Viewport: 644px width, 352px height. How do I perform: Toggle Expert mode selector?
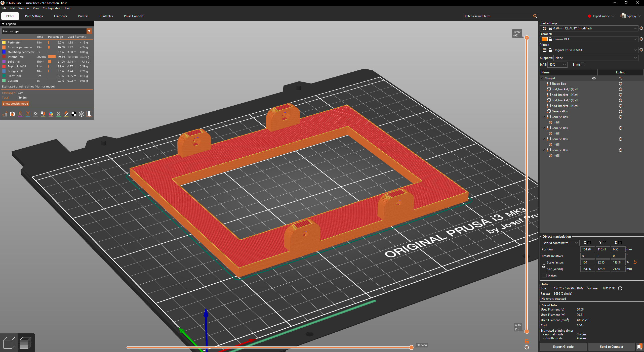click(601, 16)
